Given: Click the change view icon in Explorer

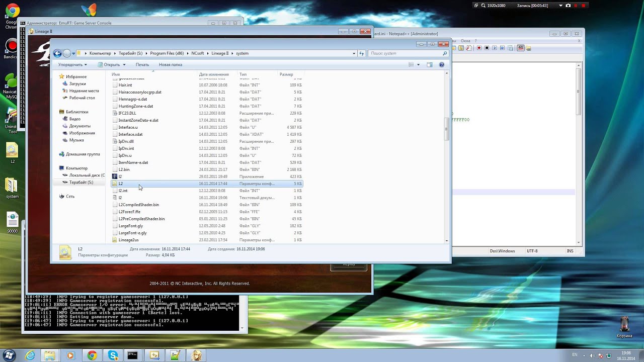Looking at the screenshot, I should [x=411, y=65].
